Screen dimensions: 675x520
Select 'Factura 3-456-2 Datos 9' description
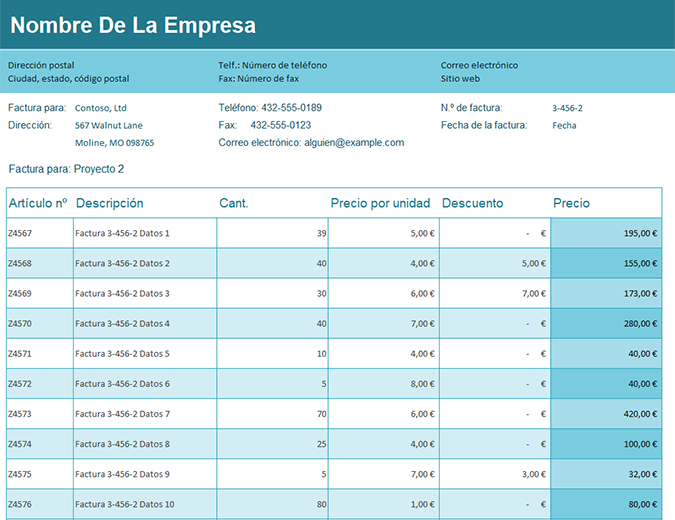[x=122, y=474]
